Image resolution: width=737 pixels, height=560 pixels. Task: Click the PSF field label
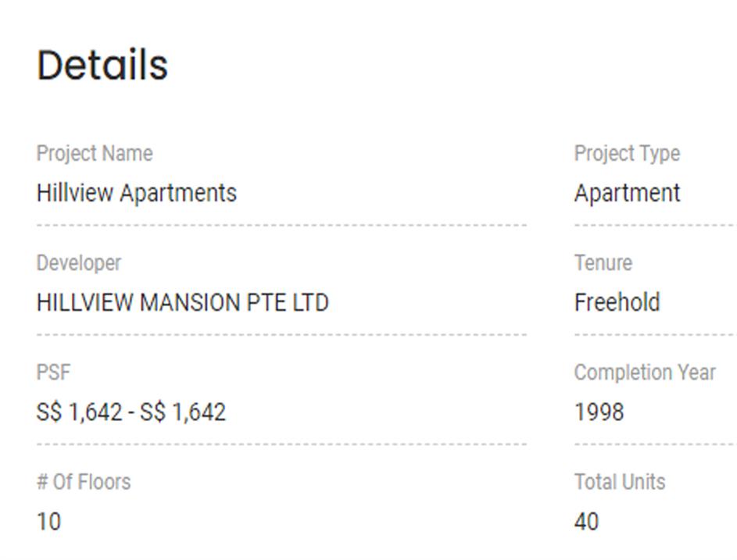click(x=53, y=372)
